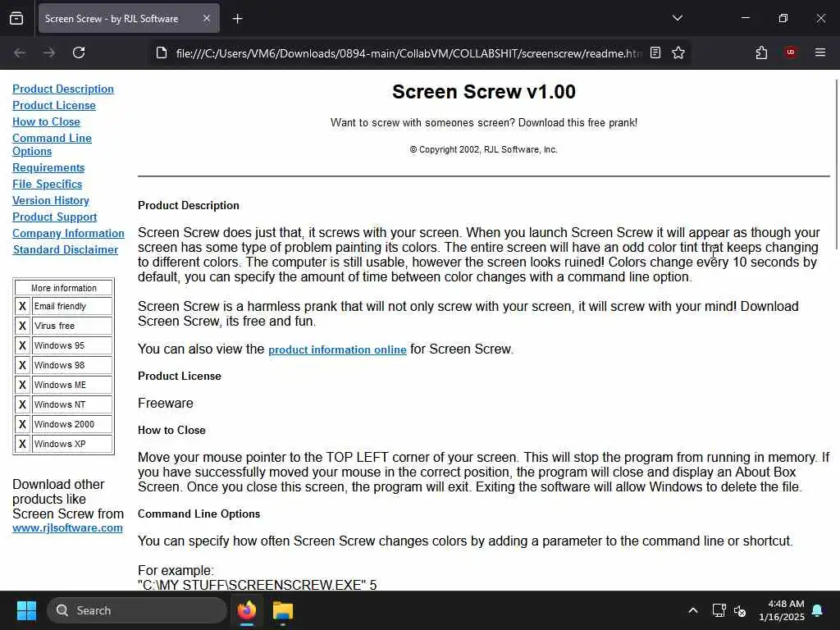The height and width of the screenshot is (630, 840).
Task: Click the Screen Screw v1.00 heading
Action: click(x=484, y=92)
